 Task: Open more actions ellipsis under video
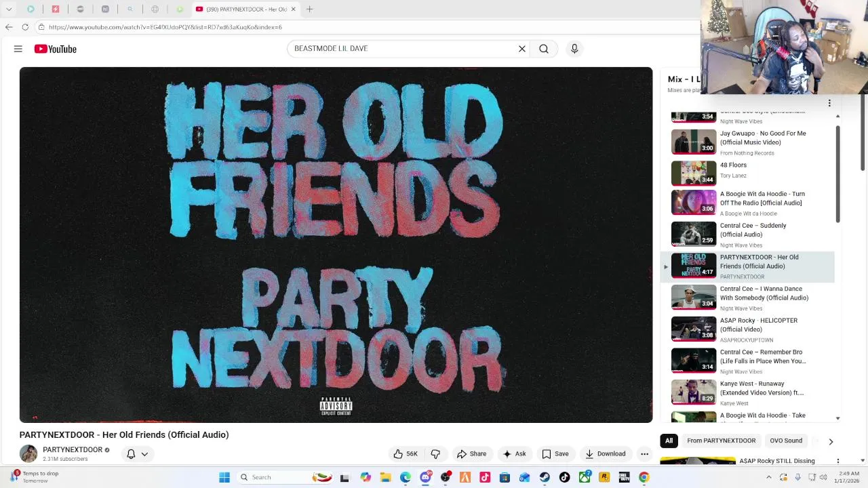644,454
